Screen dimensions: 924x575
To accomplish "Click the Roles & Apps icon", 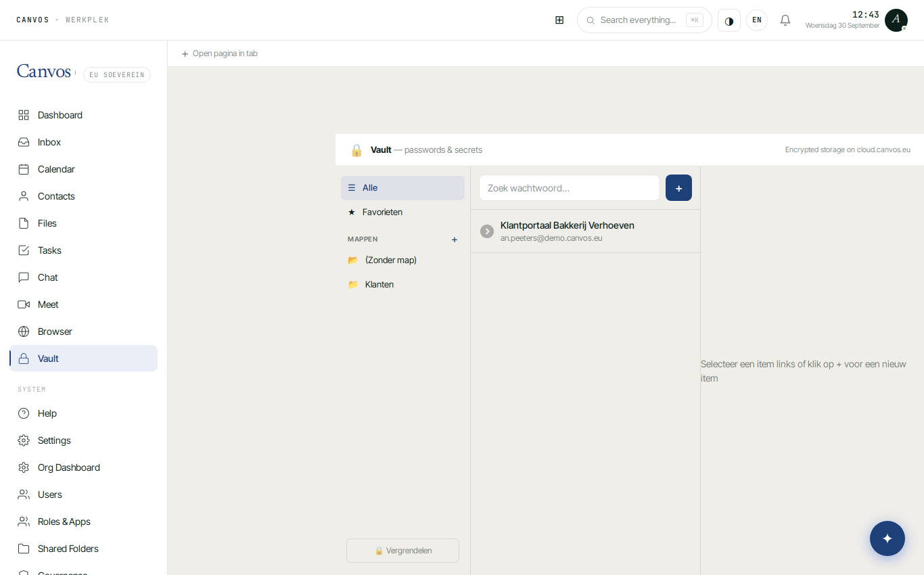I will point(24,522).
